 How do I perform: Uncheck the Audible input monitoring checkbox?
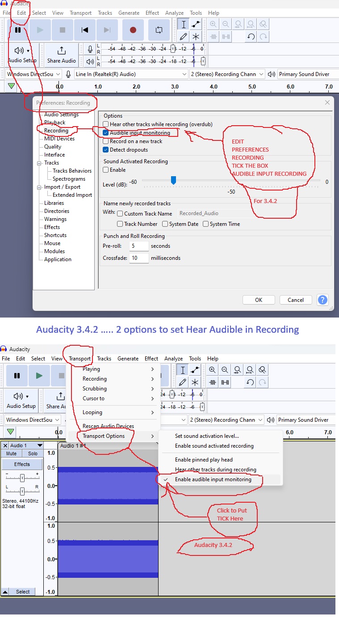coord(106,133)
